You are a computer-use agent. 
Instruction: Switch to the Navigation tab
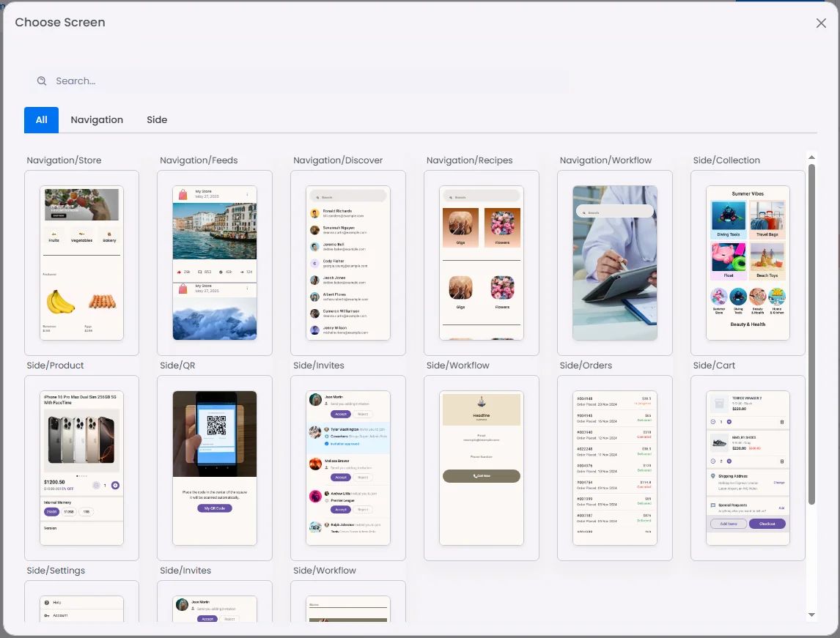pos(97,120)
